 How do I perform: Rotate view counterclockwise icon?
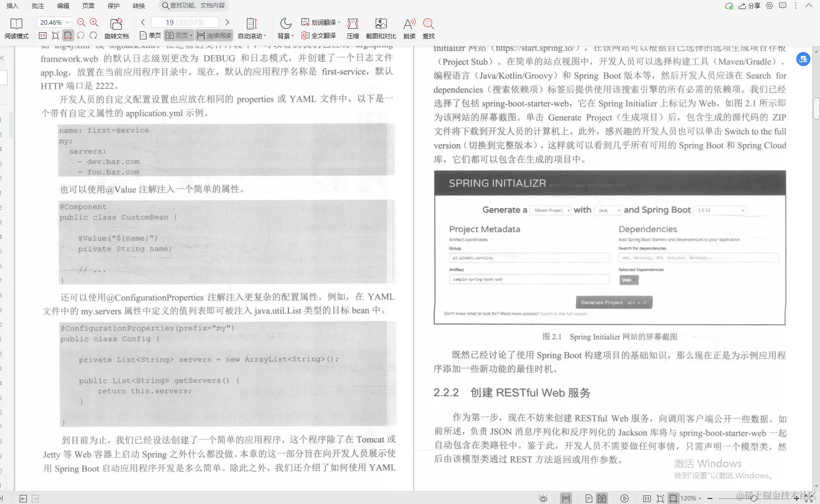coord(81,35)
